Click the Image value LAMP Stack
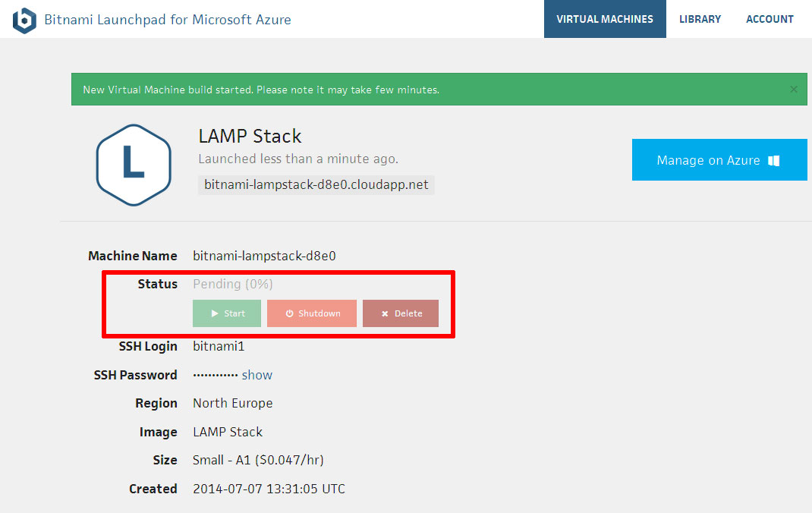 click(x=228, y=432)
